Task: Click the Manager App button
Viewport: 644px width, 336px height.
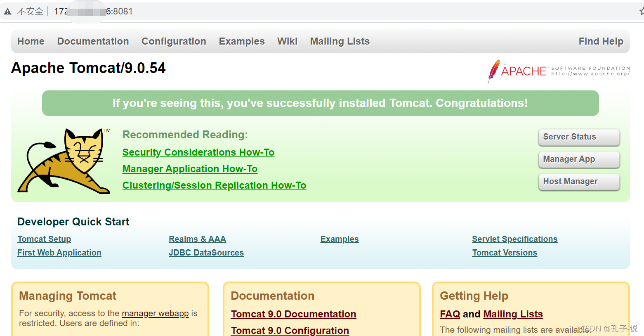Action: 579,159
